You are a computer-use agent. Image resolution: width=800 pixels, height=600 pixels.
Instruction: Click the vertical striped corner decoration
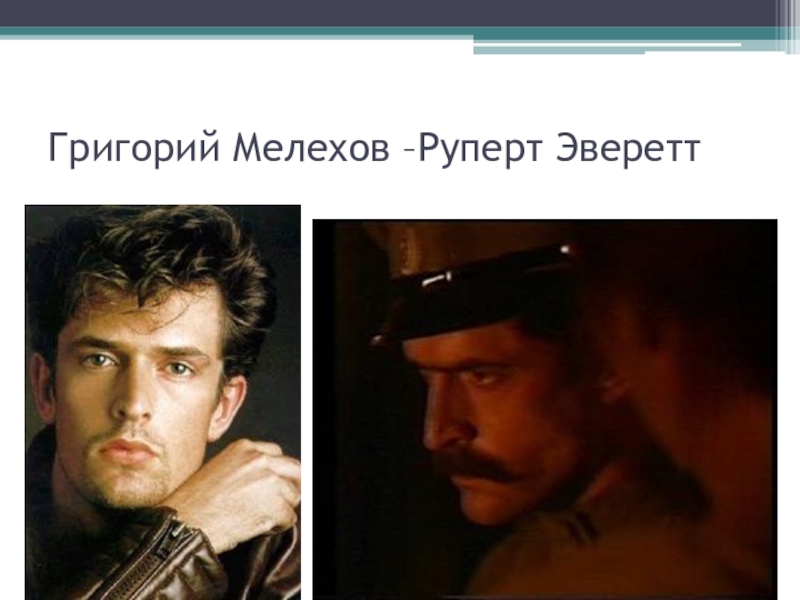click(x=787, y=27)
